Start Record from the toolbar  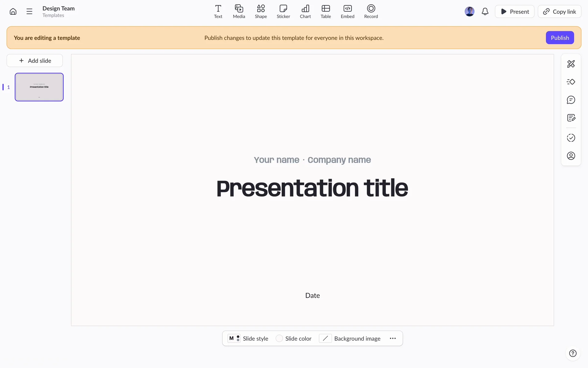coord(371,12)
